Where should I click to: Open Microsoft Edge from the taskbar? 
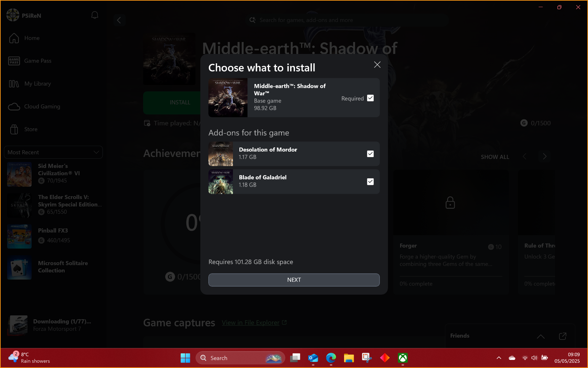click(331, 358)
